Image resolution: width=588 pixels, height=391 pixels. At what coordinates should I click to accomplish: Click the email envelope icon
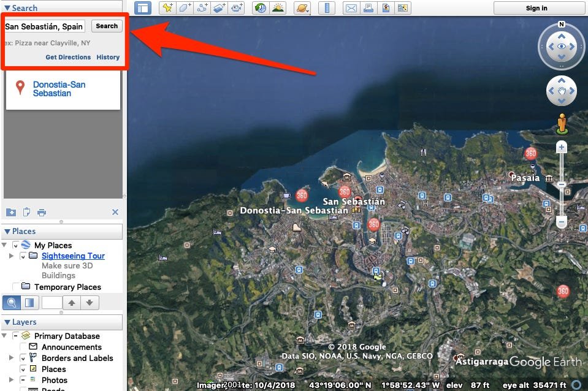pyautogui.click(x=351, y=8)
